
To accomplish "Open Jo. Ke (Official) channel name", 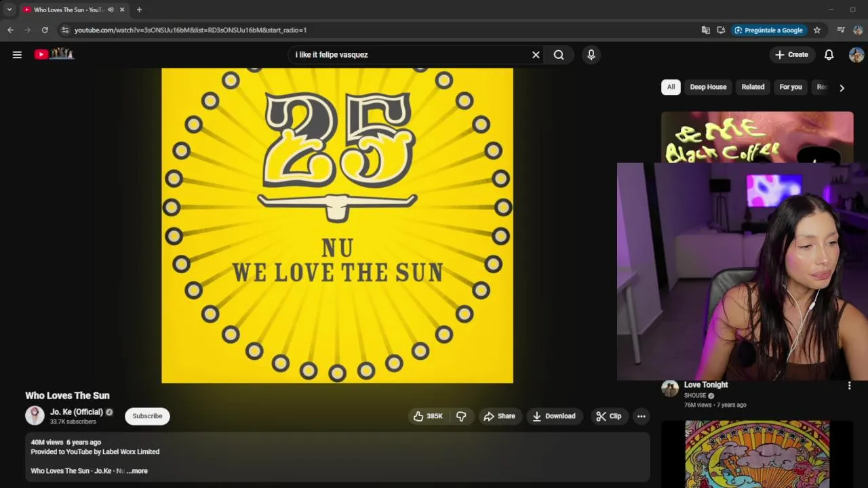I will click(77, 411).
